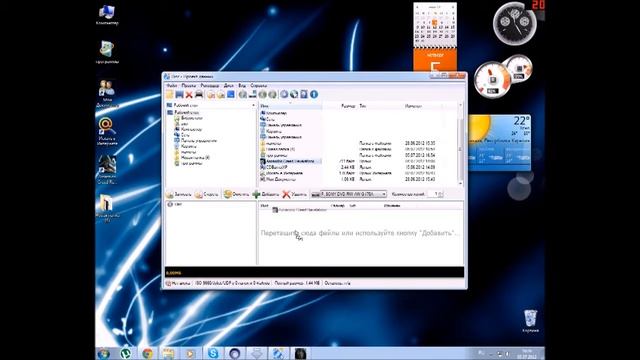Open the Файл menu
Viewport: 640px width, 360px height.
click(x=172, y=86)
